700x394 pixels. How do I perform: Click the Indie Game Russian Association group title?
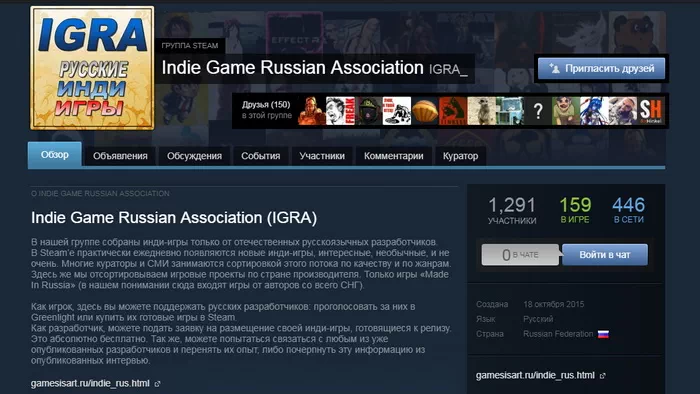292,68
